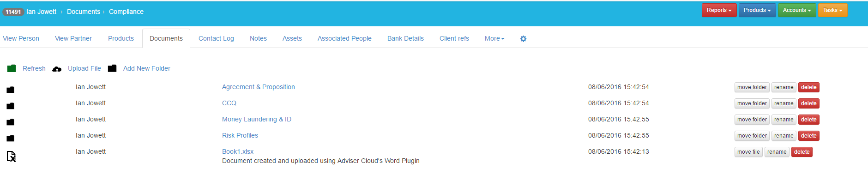
Task: Click the settings gear icon in tab bar
Action: pos(523,39)
